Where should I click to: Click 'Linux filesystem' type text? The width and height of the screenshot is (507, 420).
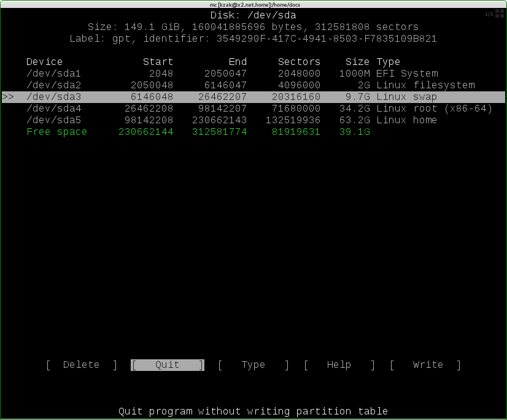coord(425,85)
